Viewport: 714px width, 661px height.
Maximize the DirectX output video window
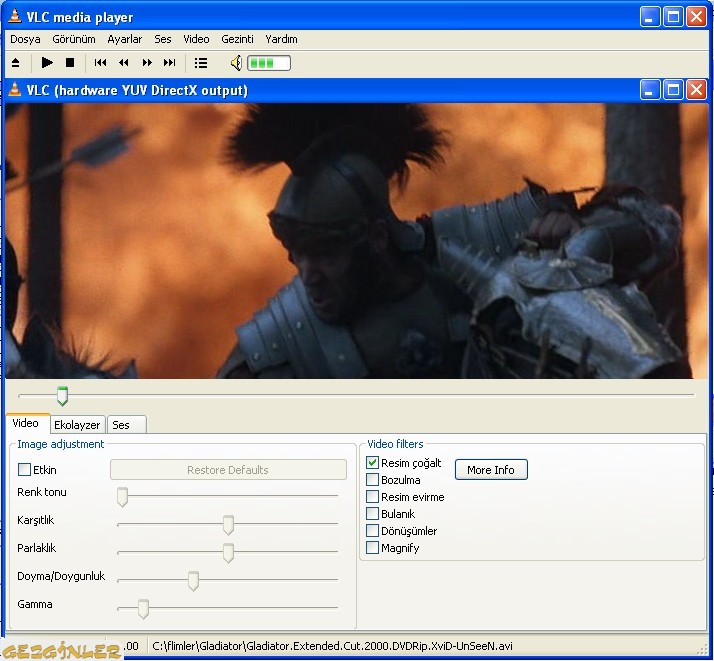point(673,90)
